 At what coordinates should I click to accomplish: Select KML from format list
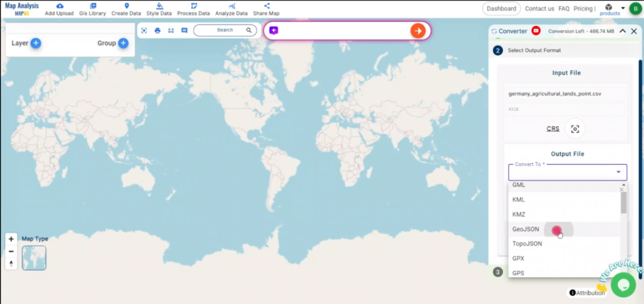(x=564, y=200)
